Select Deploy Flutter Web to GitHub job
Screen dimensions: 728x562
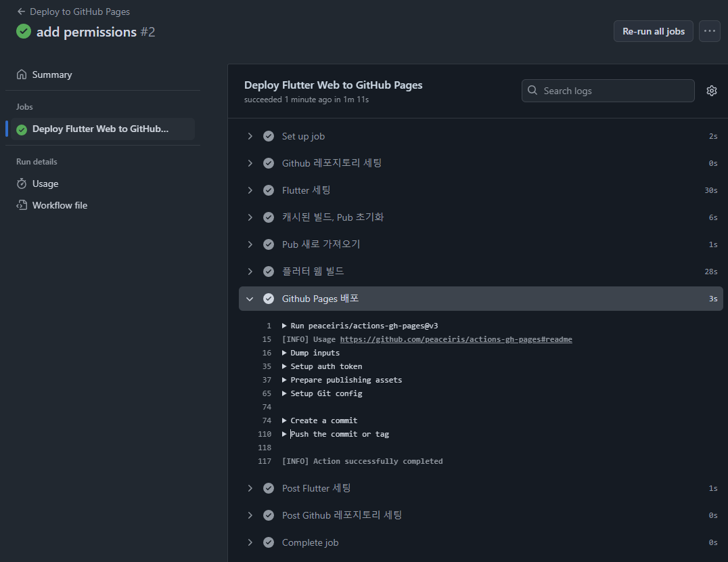coord(100,129)
